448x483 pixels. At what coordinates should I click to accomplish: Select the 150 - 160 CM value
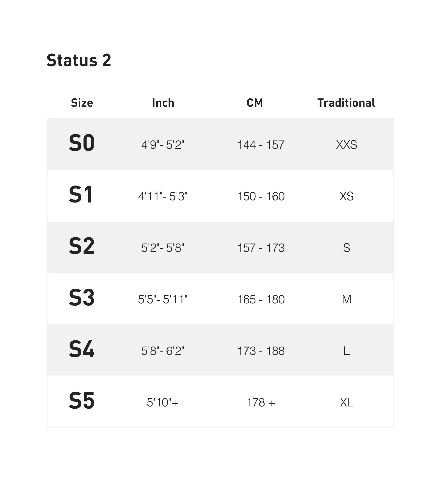coord(261,196)
